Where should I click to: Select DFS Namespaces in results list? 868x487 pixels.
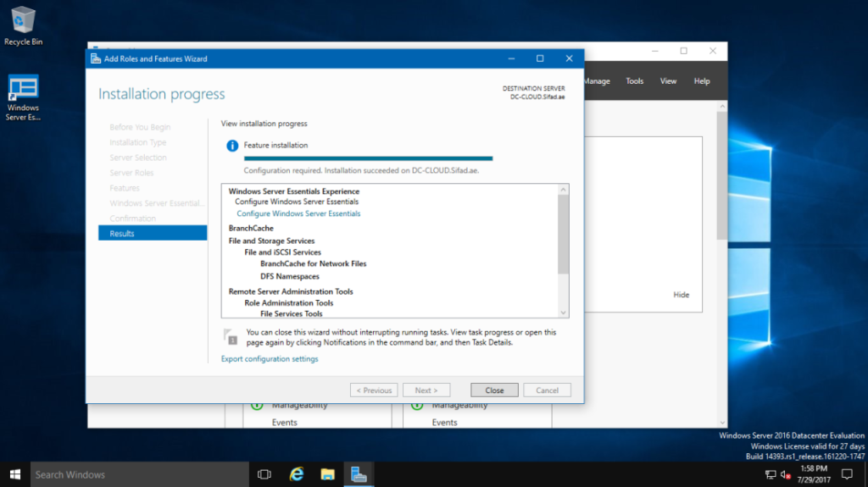pos(290,276)
